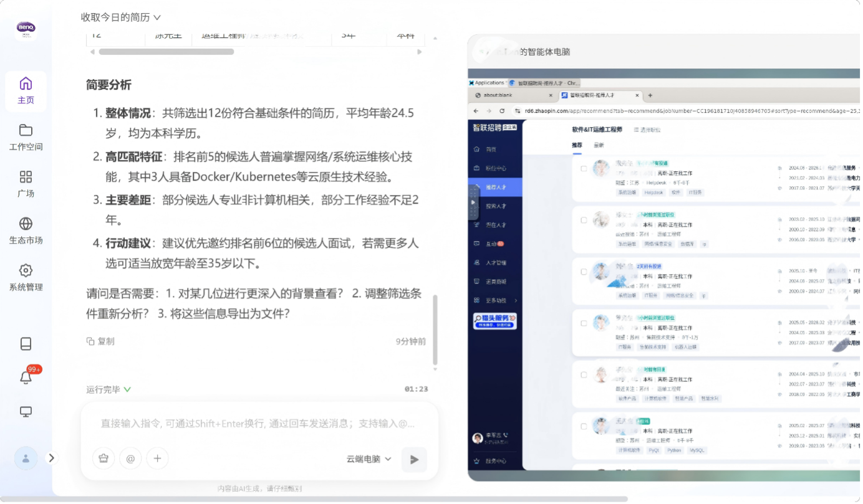863x504 pixels.
Task: Click the notification bell with 99+ badge
Action: tap(26, 377)
